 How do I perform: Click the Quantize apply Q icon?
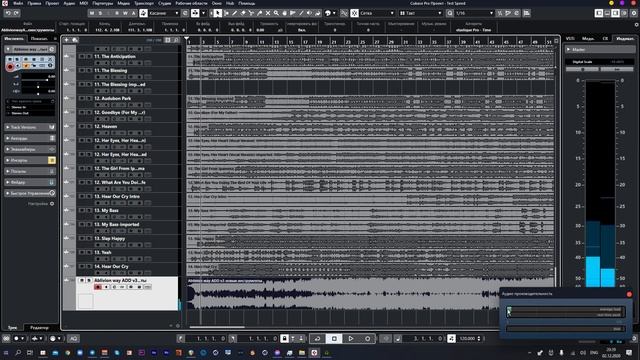pos(450,13)
